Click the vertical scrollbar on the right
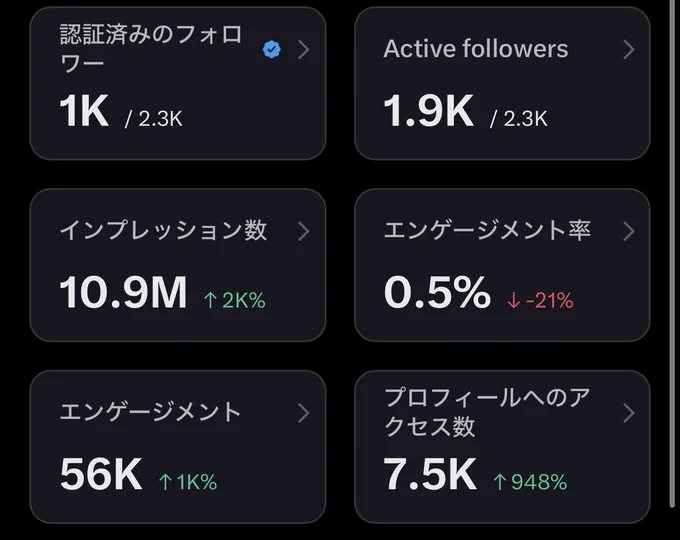The height and width of the screenshot is (540, 680). pos(672,254)
